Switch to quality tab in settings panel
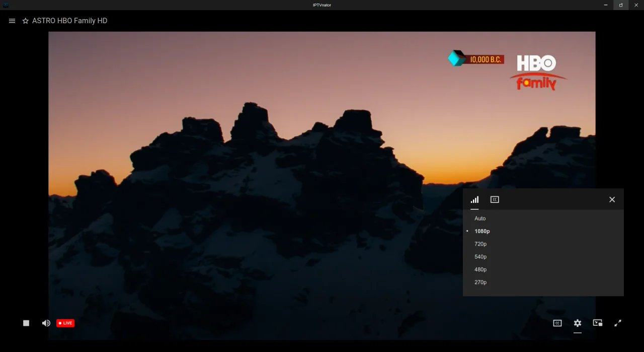The height and width of the screenshot is (352, 644). pyautogui.click(x=474, y=199)
